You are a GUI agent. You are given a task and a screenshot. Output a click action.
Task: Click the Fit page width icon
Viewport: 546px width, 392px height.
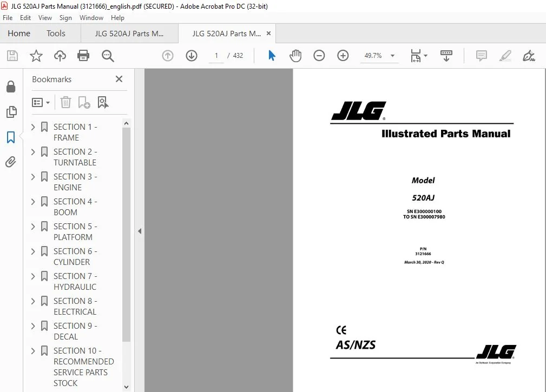point(416,56)
